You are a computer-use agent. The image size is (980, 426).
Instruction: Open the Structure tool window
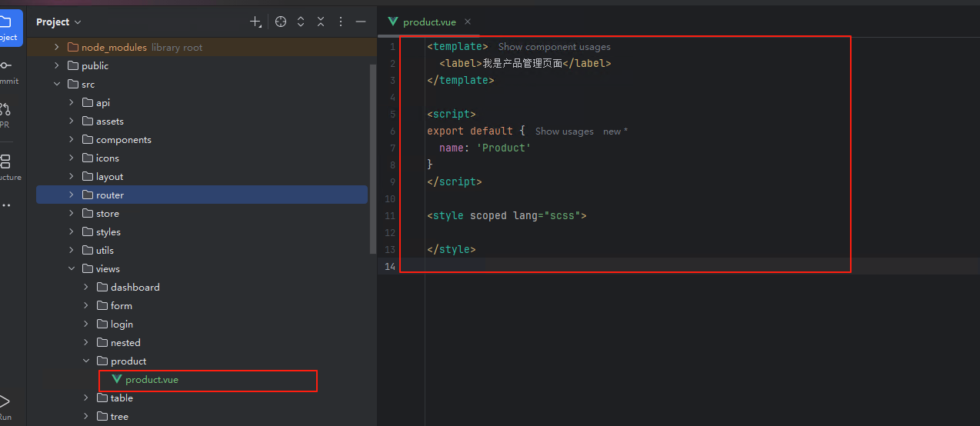tap(6, 168)
